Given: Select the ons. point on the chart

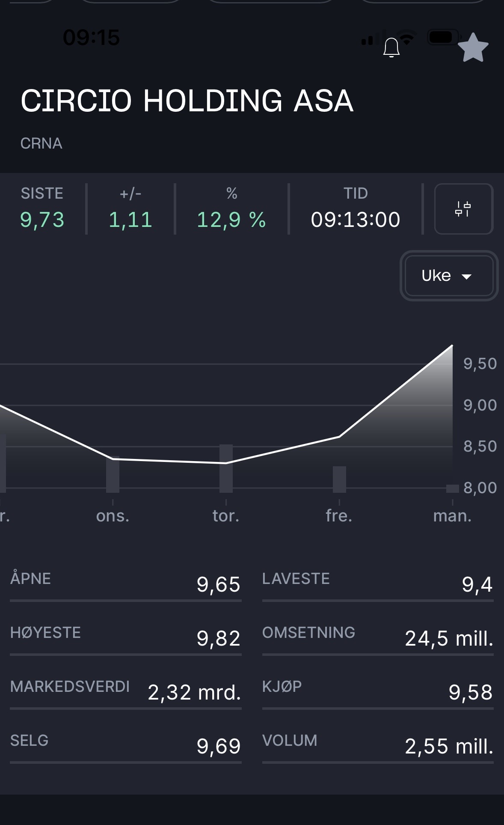Looking at the screenshot, I should point(113,459).
